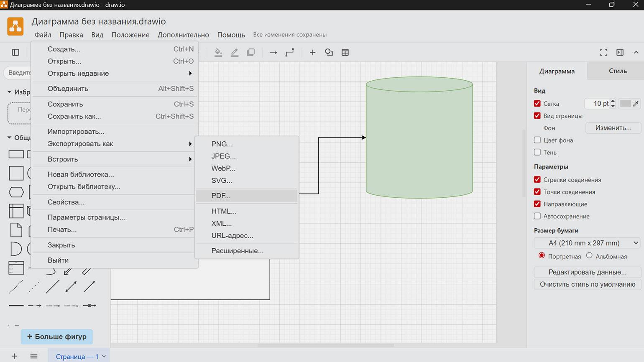Viewport: 644px width, 362px height.
Task: Click the Больше фигур button
Action: (x=57, y=337)
